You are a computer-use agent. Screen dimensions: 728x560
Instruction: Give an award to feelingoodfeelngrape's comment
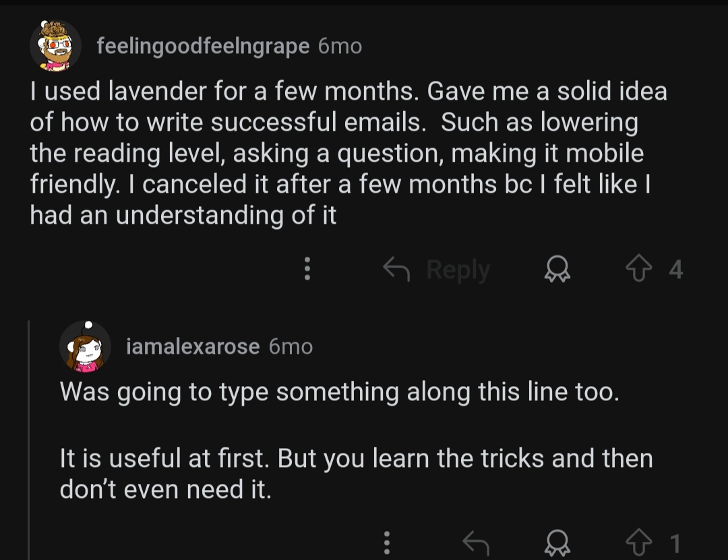pyautogui.click(x=557, y=269)
